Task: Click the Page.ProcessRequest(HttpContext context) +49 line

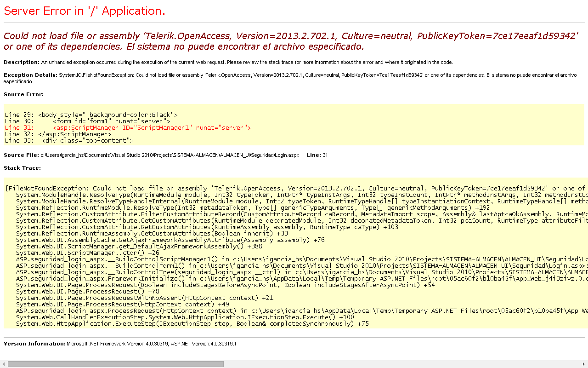Action: point(122,304)
